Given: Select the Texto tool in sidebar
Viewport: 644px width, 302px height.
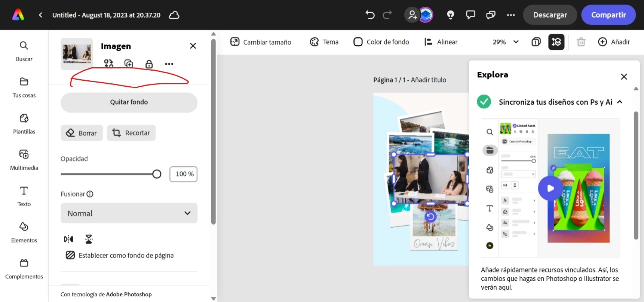Looking at the screenshot, I should 24,196.
